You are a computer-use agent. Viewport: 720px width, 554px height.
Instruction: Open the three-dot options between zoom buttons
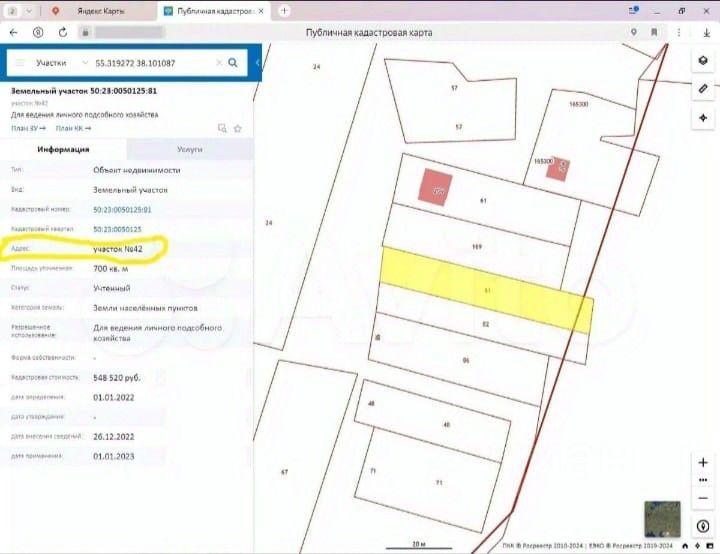coord(703,480)
